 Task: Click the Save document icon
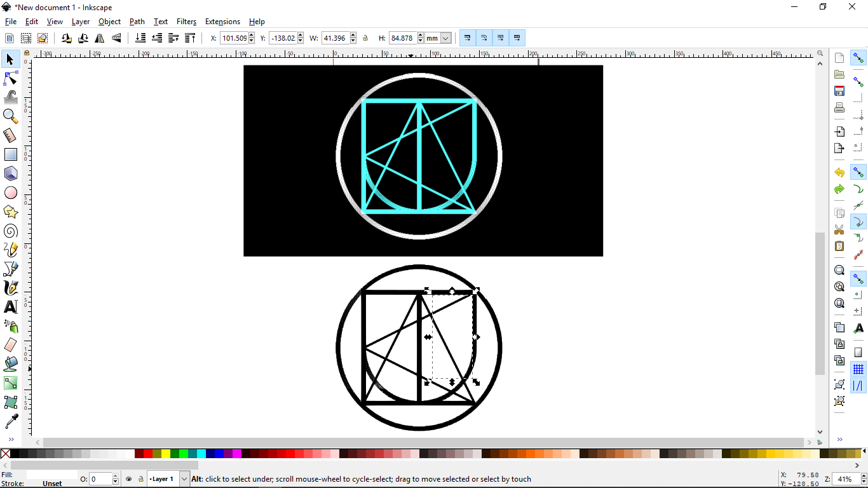point(839,91)
